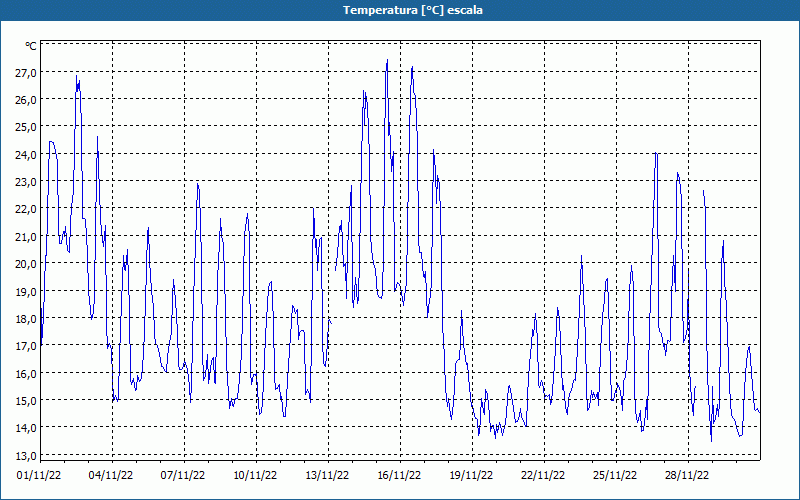Click the 21,0 y-axis value
Screen dimensions: 800x500
point(26,237)
